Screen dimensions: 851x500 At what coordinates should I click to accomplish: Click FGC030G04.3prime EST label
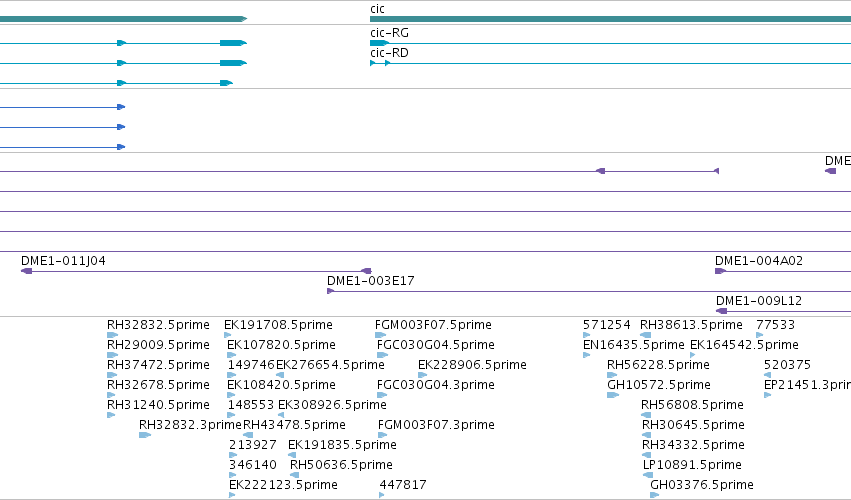(x=435, y=385)
